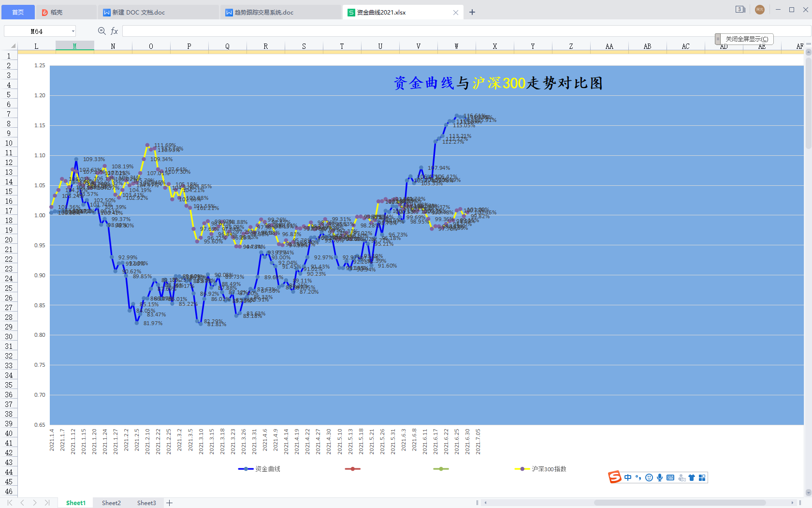Click the window count indicator icon

(740, 10)
